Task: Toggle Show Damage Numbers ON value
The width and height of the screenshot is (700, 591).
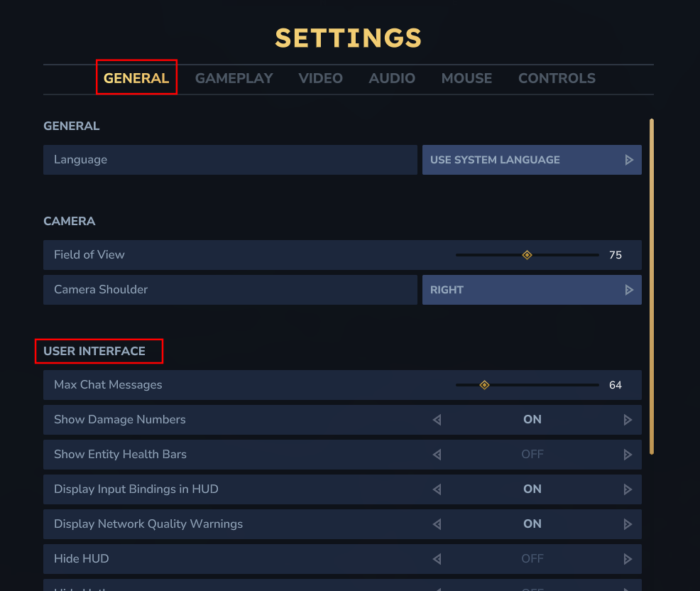Action: (x=532, y=420)
